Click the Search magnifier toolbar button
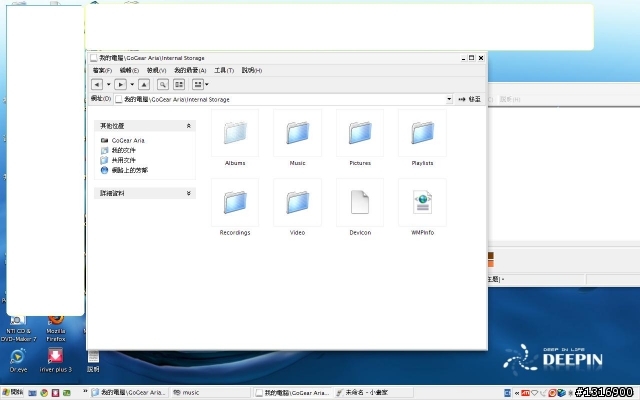The image size is (640, 400). pyautogui.click(x=163, y=84)
